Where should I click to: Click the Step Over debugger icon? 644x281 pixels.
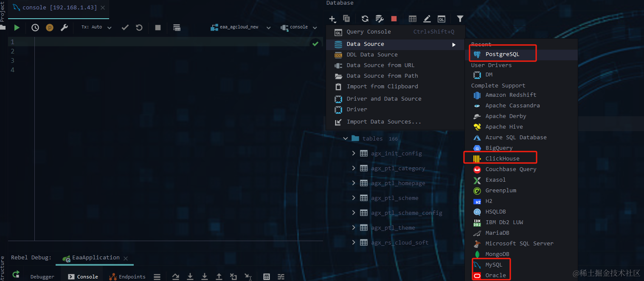click(176, 277)
